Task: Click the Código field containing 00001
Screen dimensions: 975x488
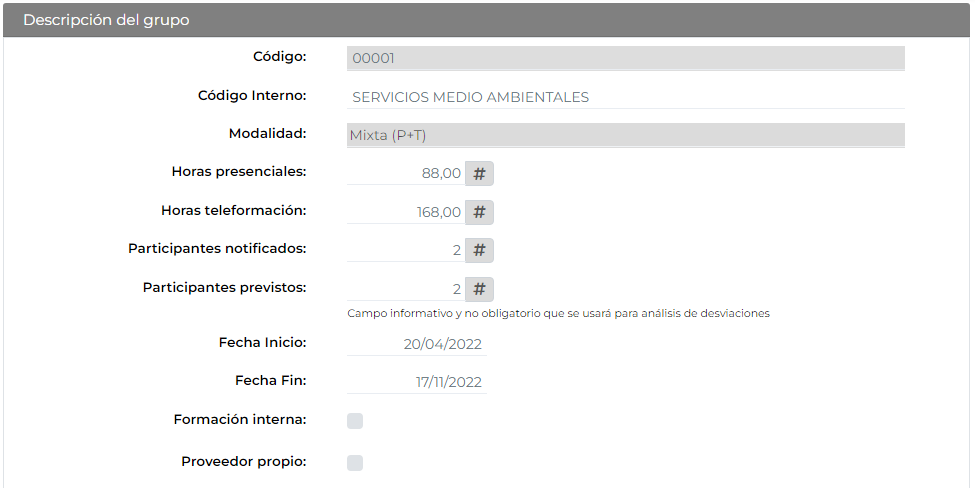Action: pos(626,58)
